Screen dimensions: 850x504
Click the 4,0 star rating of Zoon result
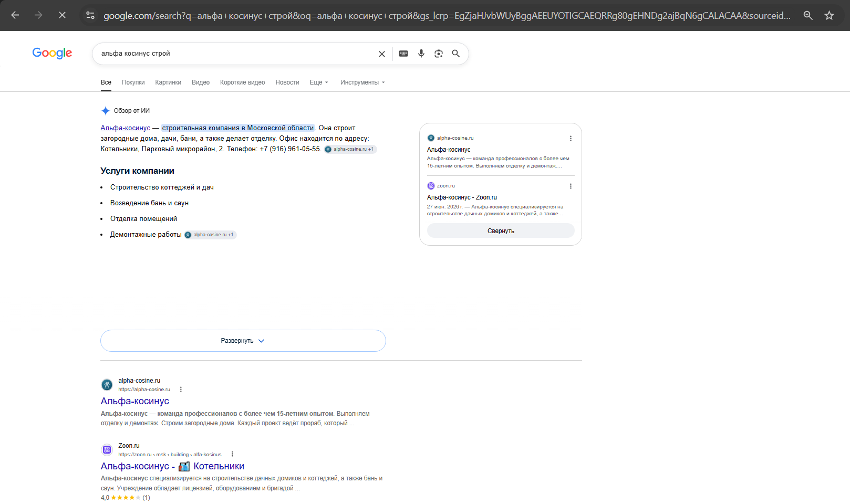pos(126,498)
